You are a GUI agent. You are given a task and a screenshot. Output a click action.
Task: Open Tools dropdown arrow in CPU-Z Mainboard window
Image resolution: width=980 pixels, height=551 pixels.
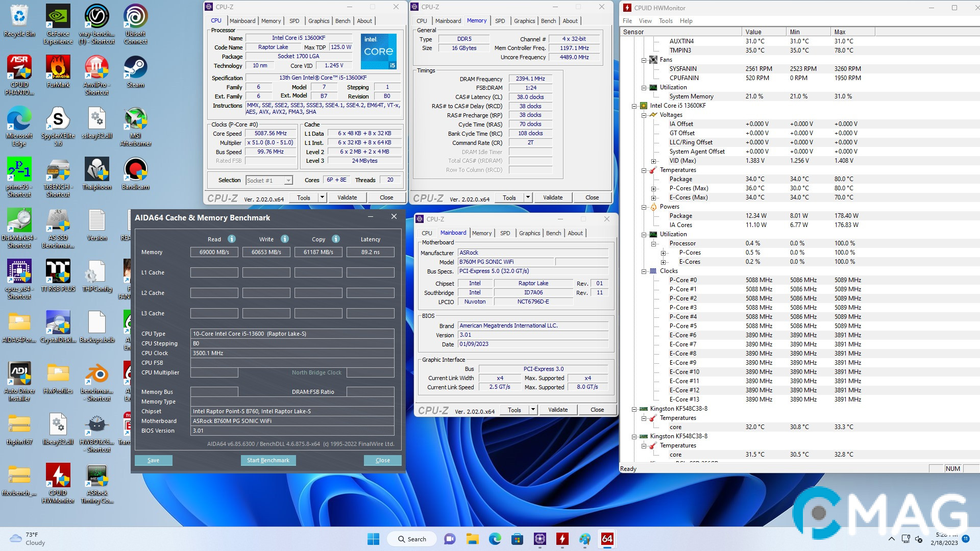(x=533, y=410)
